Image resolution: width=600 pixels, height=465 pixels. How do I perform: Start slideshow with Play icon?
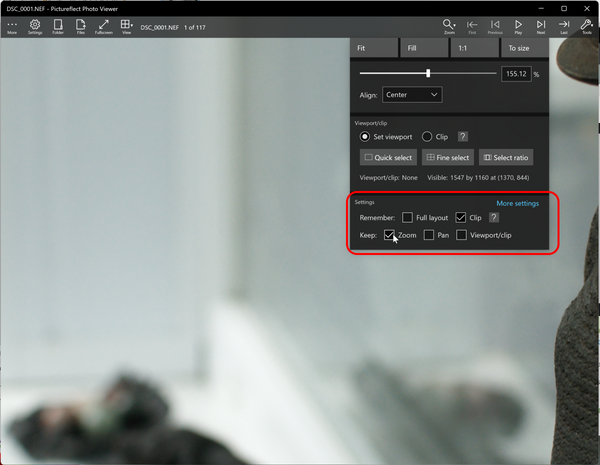518,26
